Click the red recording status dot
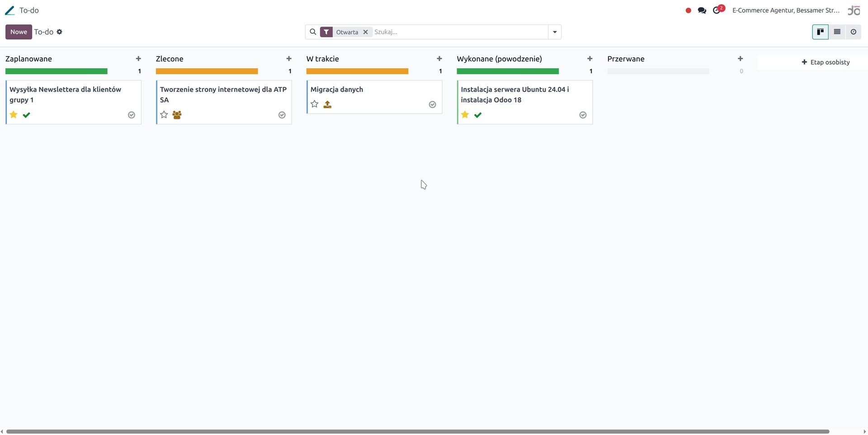Screen dimensions: 868x435 tap(688, 10)
